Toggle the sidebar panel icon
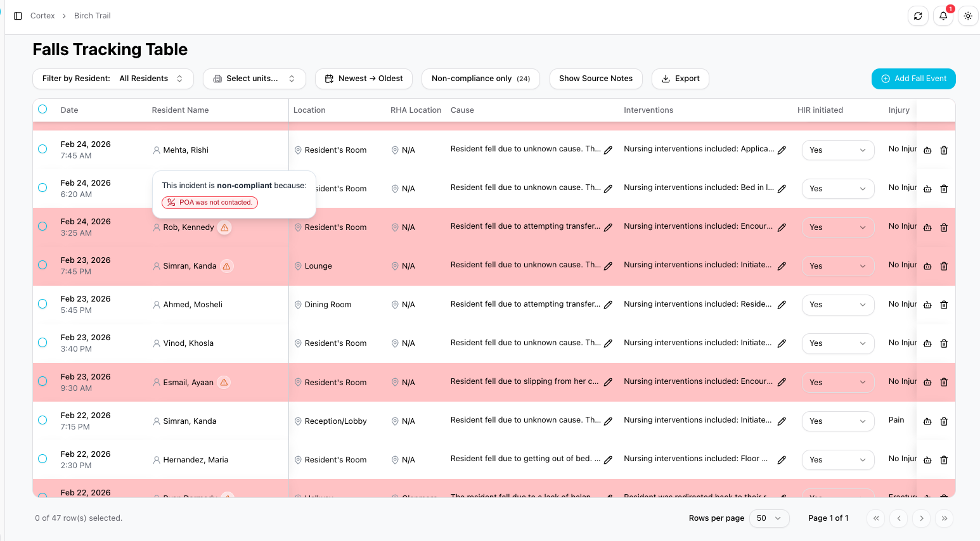This screenshot has height=541, width=980. 18,16
